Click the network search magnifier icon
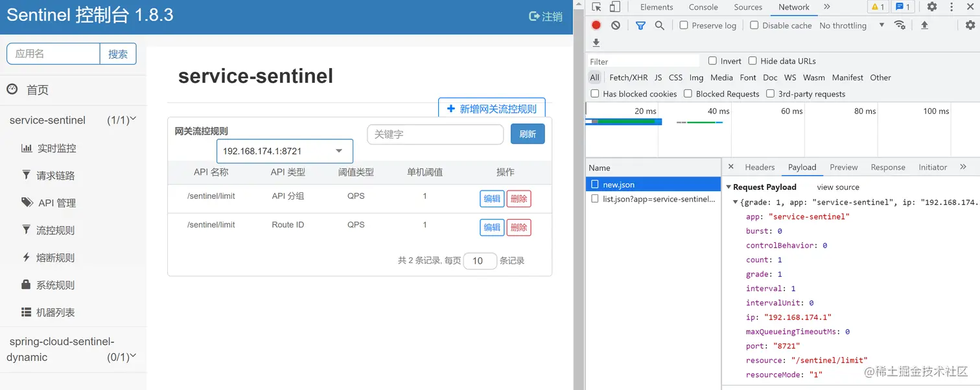980x390 pixels. click(659, 25)
